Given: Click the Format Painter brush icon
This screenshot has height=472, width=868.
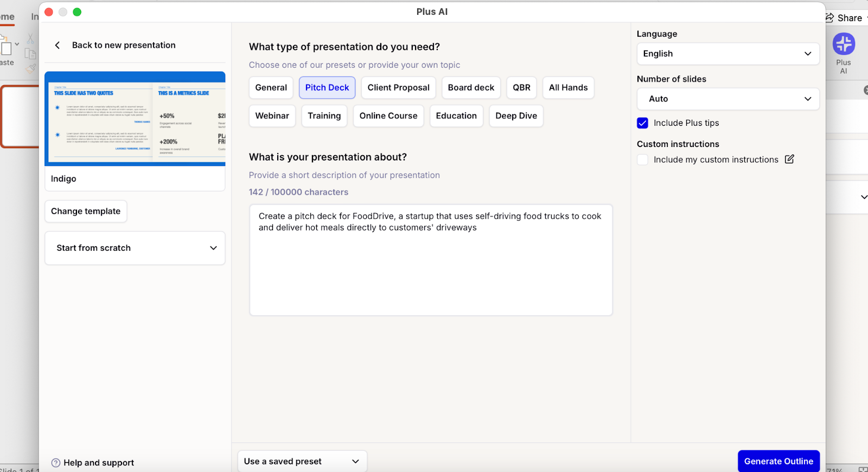Looking at the screenshot, I should pos(30,68).
